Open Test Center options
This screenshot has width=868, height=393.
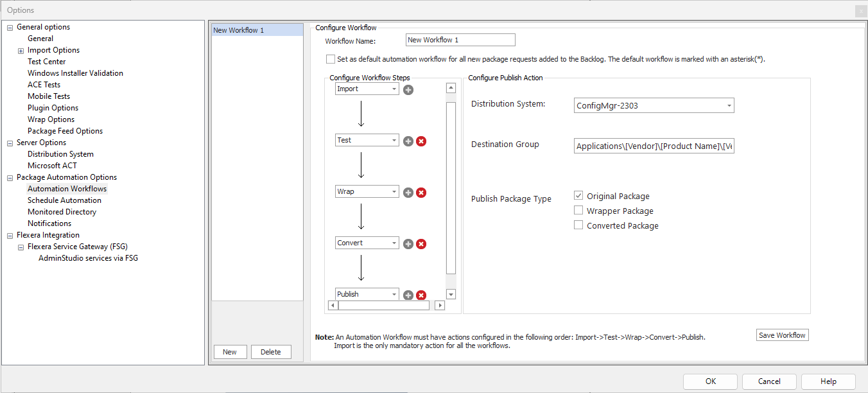47,62
